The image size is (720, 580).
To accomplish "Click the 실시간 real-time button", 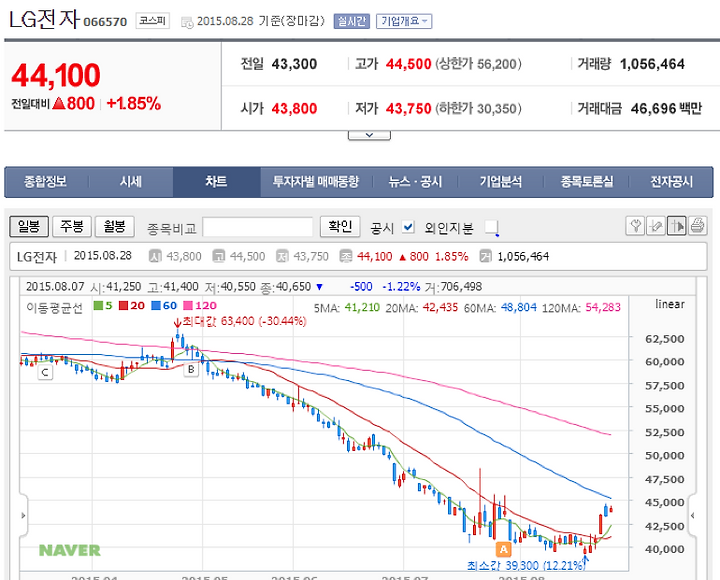I will point(352,21).
